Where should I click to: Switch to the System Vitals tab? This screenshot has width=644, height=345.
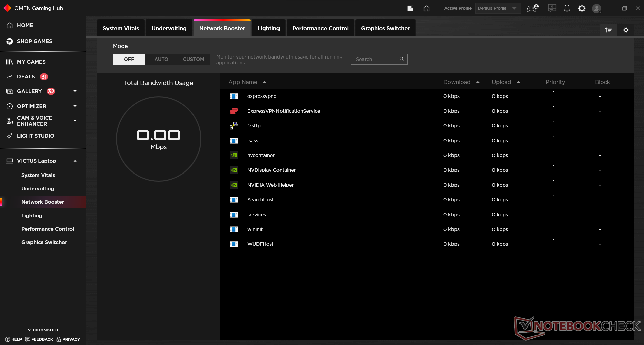coord(121,28)
